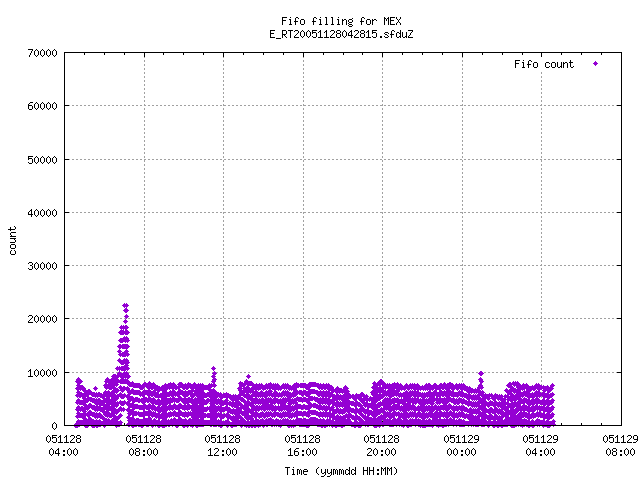Click y-axis tick value 30000
Image resolution: width=640 pixels, height=480 pixels.
click(42, 266)
